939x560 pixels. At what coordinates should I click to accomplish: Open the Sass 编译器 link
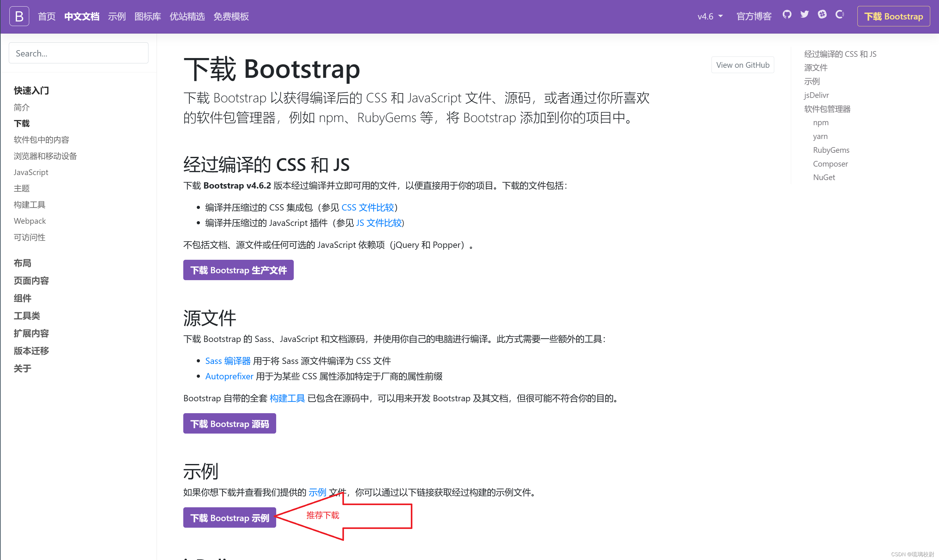(228, 361)
